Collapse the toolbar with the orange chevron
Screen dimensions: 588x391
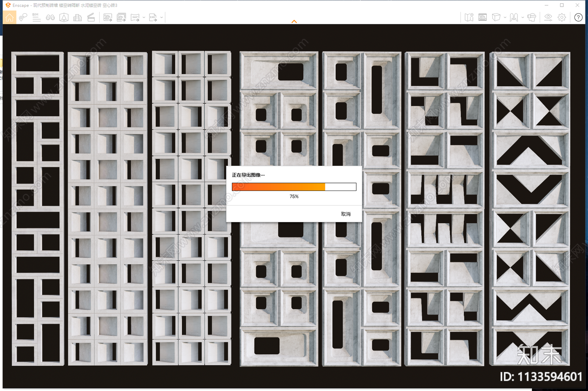[x=294, y=22]
